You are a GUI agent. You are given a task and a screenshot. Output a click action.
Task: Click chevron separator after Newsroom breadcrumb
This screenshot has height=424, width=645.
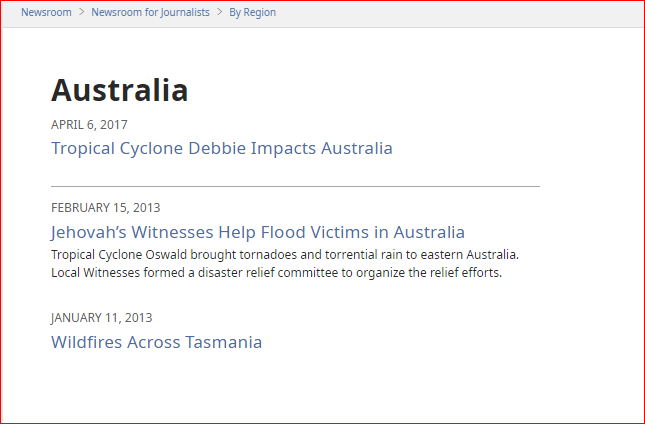pos(81,12)
